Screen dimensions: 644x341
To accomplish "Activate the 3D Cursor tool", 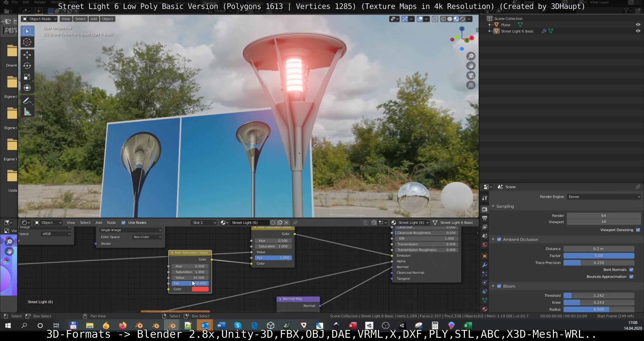I will click(27, 42).
